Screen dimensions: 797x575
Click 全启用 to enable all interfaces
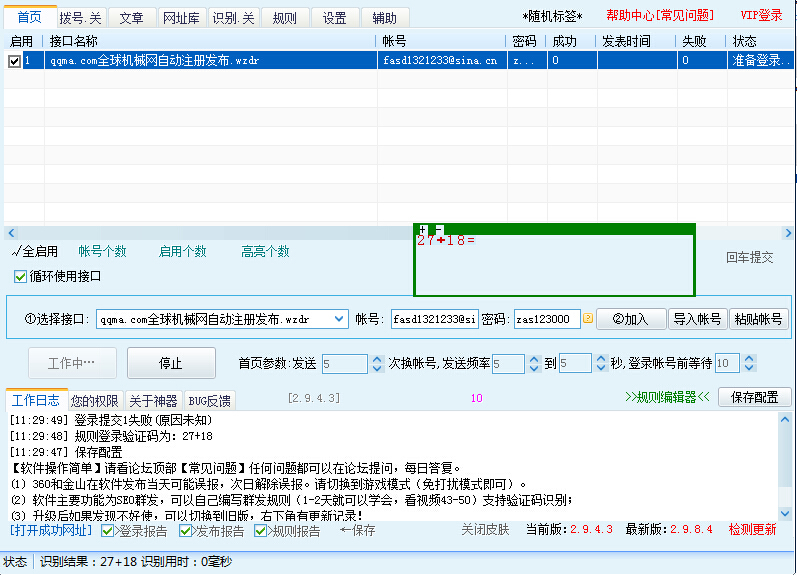(35, 251)
